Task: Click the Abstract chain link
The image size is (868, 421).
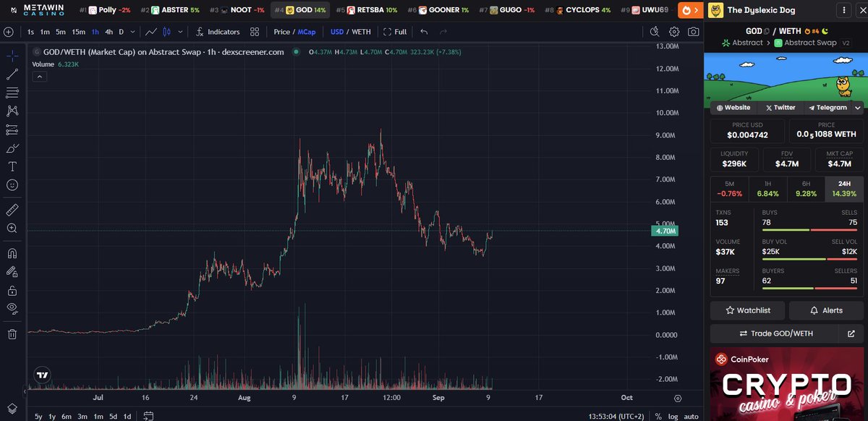Action: tap(742, 43)
